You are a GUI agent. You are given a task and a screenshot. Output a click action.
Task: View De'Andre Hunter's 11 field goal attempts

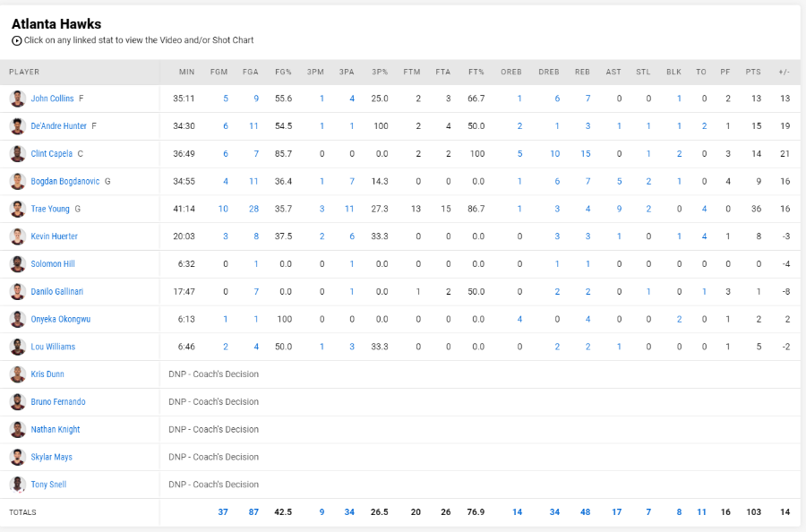click(254, 126)
